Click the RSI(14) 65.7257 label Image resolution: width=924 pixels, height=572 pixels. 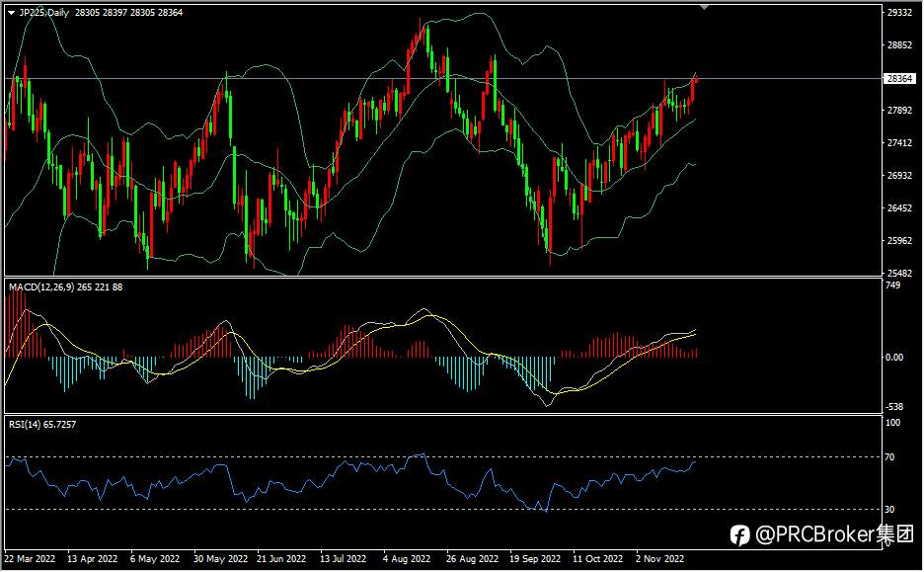[x=41, y=425]
